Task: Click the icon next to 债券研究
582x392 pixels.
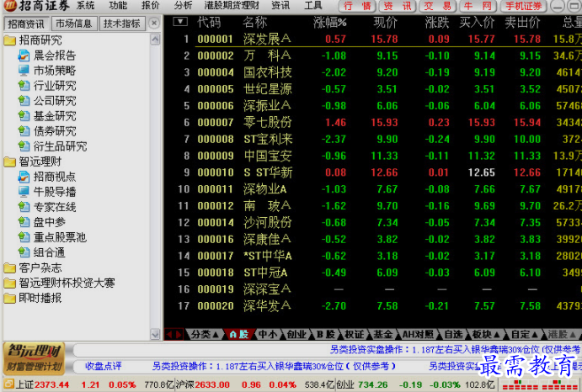Action: coord(24,131)
